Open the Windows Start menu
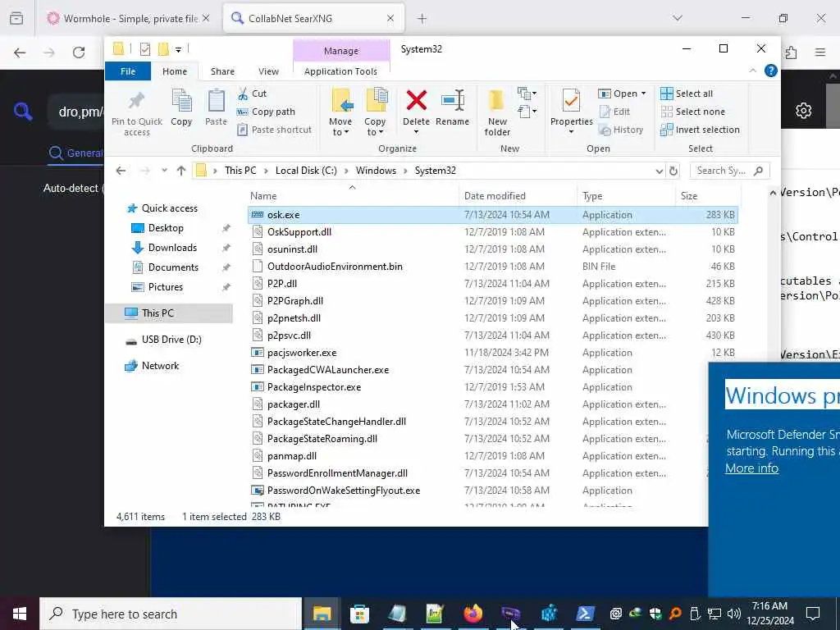 coord(20,614)
